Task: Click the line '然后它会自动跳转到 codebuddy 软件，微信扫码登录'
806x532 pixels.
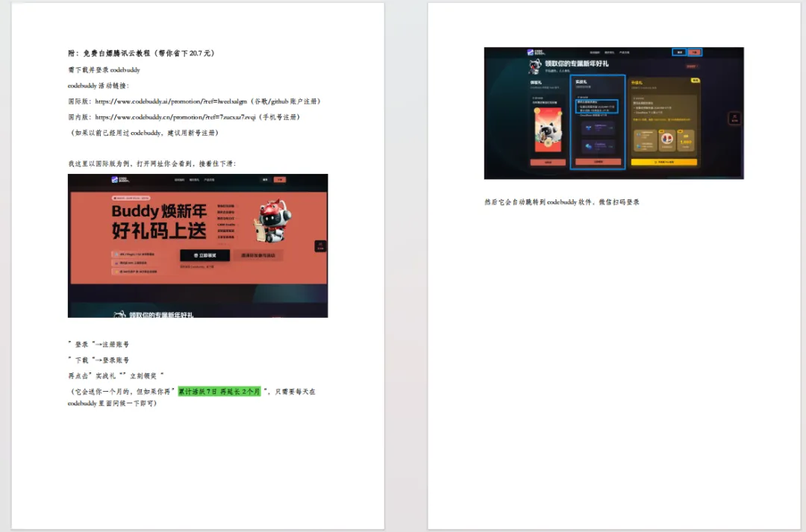Action: pos(562,202)
